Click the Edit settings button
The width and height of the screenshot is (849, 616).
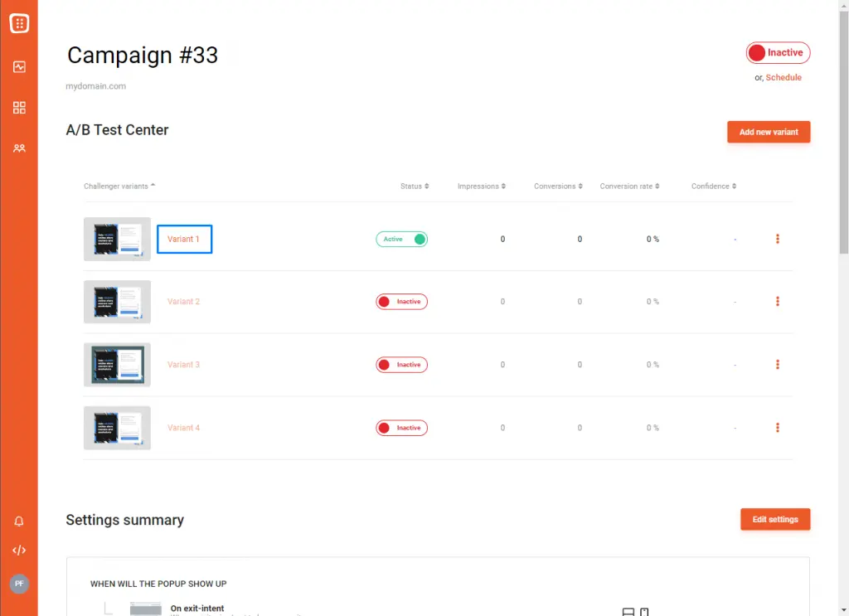[774, 519]
